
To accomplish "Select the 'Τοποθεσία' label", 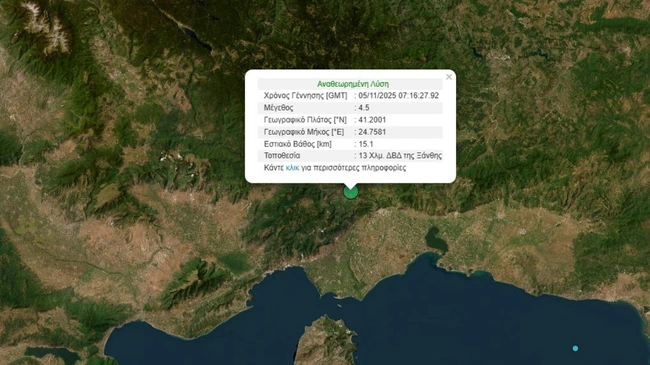I will click(282, 156).
